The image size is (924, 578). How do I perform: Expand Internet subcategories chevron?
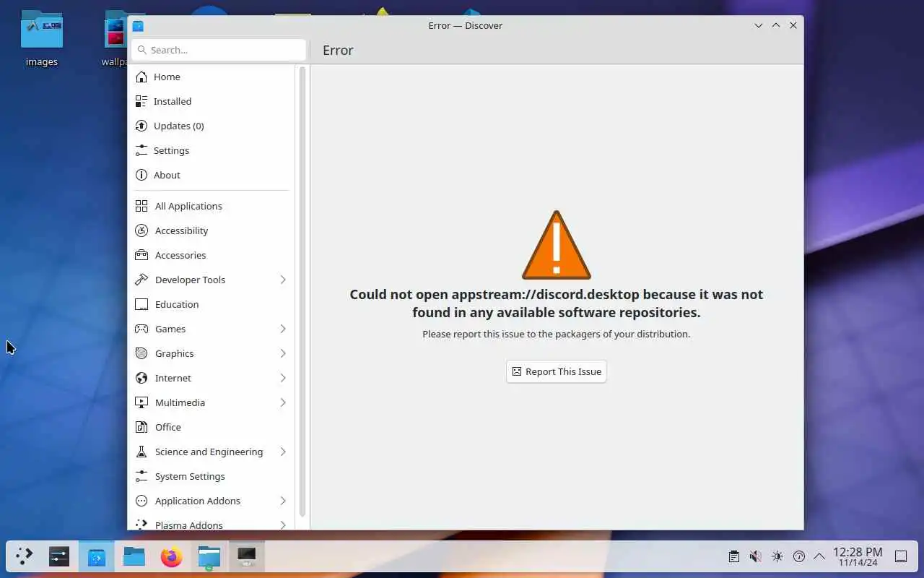tap(283, 378)
